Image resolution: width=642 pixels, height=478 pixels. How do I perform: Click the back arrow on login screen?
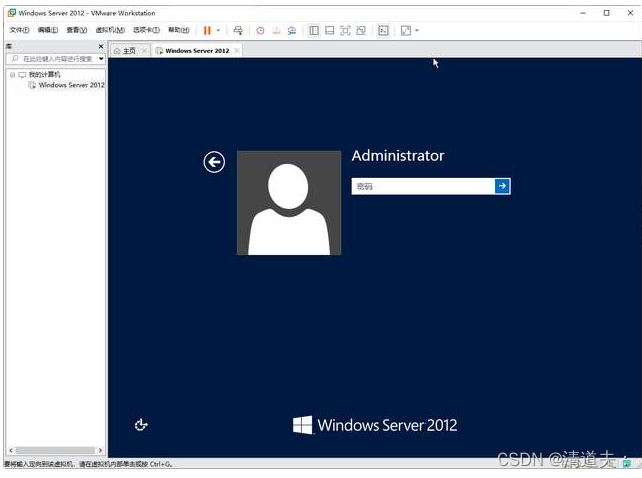[x=214, y=162]
